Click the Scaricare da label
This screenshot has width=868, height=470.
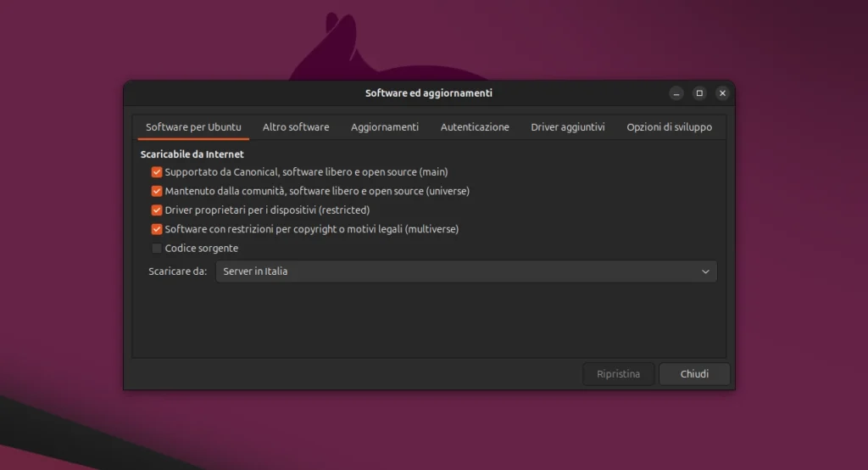(178, 271)
